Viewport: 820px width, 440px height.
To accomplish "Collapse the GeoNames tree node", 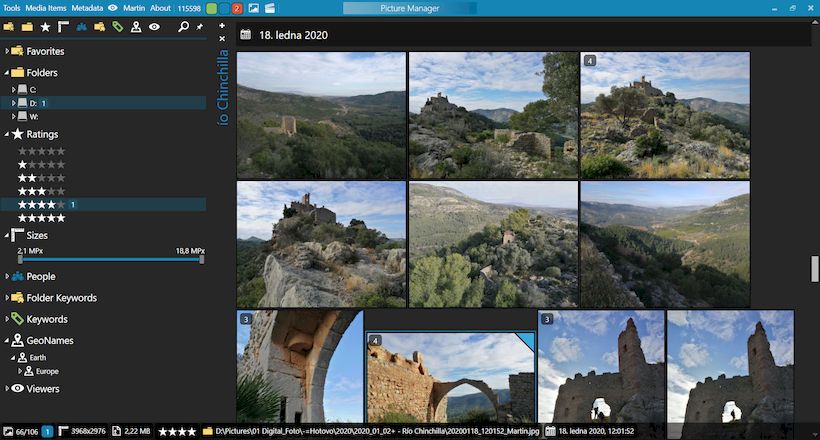I will pos(7,341).
